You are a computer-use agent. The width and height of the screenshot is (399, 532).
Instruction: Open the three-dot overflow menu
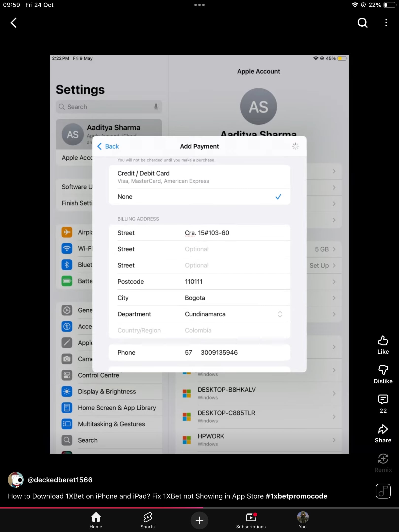pos(386,23)
